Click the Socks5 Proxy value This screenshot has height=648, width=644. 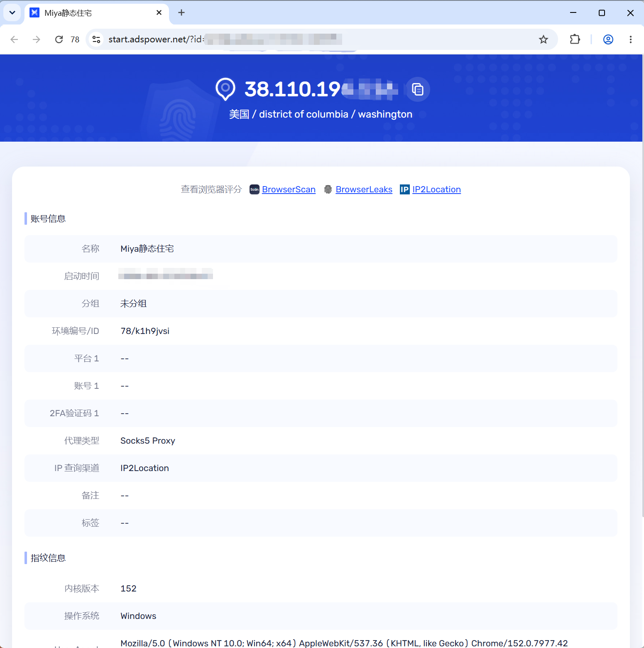point(148,441)
